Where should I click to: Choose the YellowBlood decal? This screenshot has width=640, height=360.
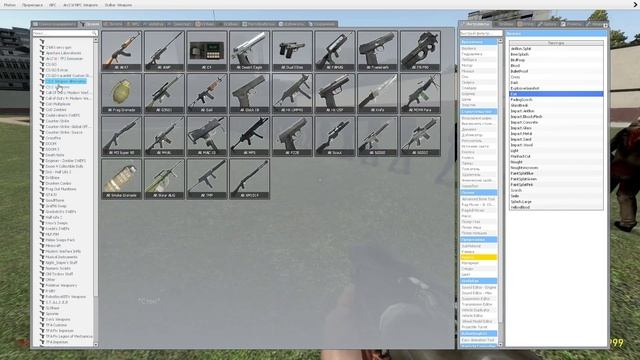(x=556, y=207)
